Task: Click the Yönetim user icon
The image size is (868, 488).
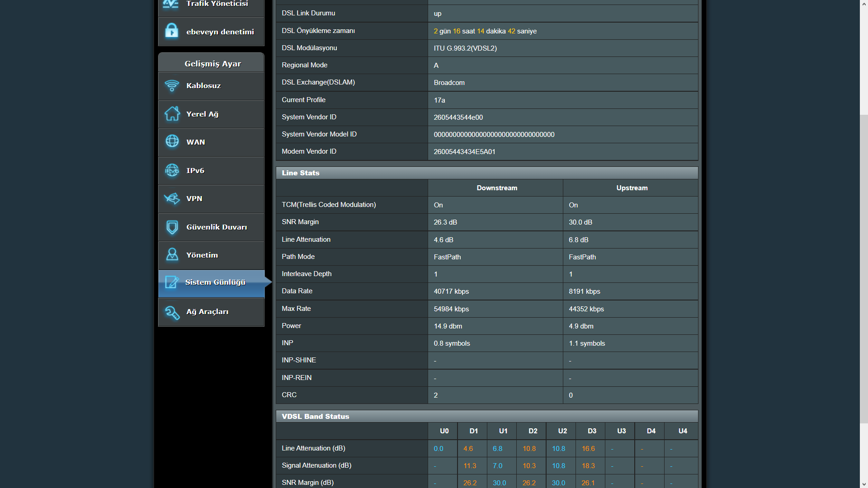Action: [172, 255]
